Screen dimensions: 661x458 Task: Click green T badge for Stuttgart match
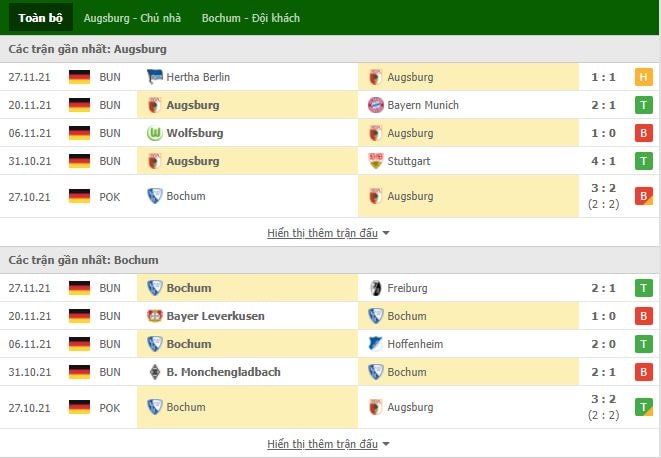pyautogui.click(x=643, y=161)
